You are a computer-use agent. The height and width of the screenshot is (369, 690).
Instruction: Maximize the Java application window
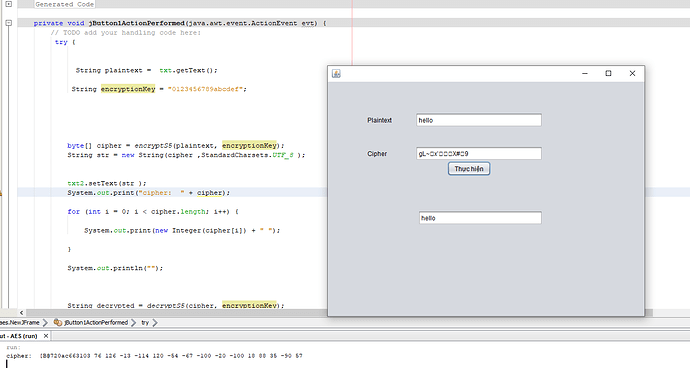tap(608, 73)
